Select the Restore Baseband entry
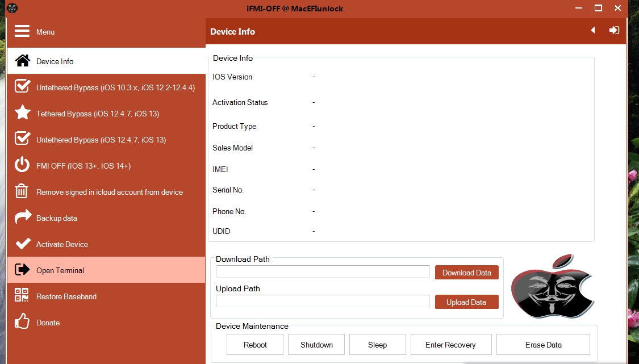The image size is (639, 364). [106, 296]
